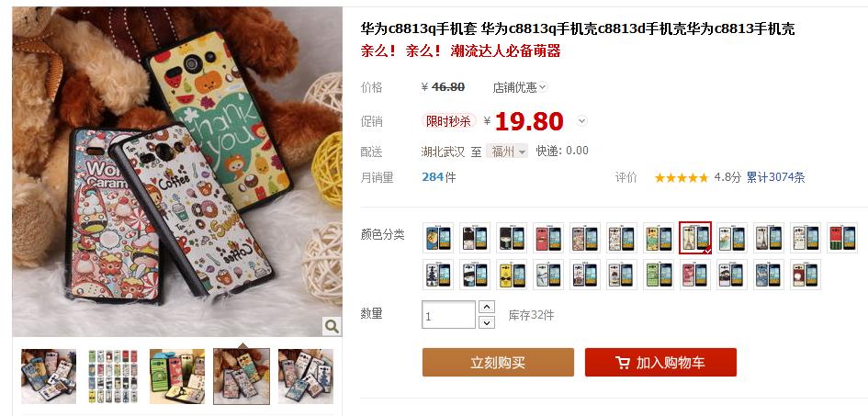
Task: Click the shopping cart icon on 加入购物车
Action: [623, 363]
